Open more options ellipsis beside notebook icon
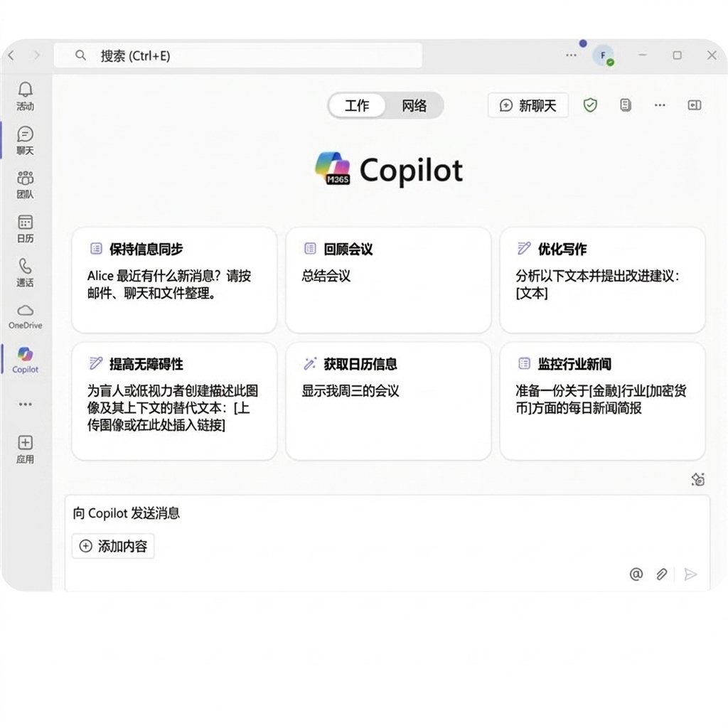The height and width of the screenshot is (728, 728). [660, 105]
